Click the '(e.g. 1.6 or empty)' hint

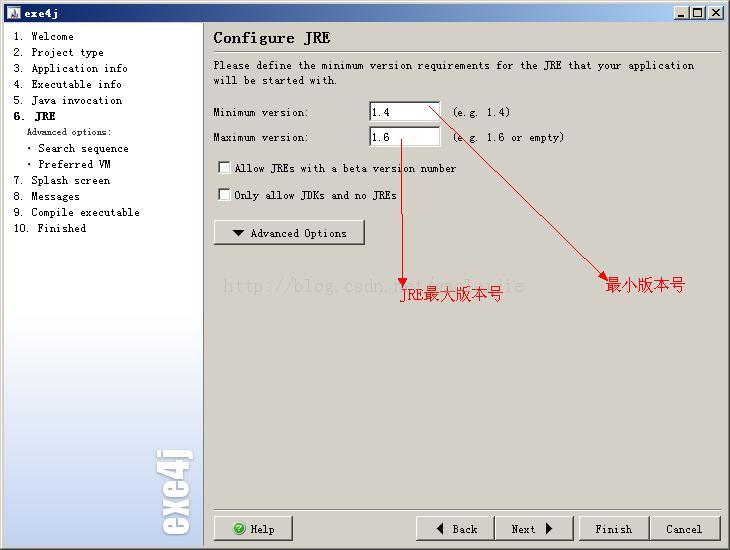(508, 137)
